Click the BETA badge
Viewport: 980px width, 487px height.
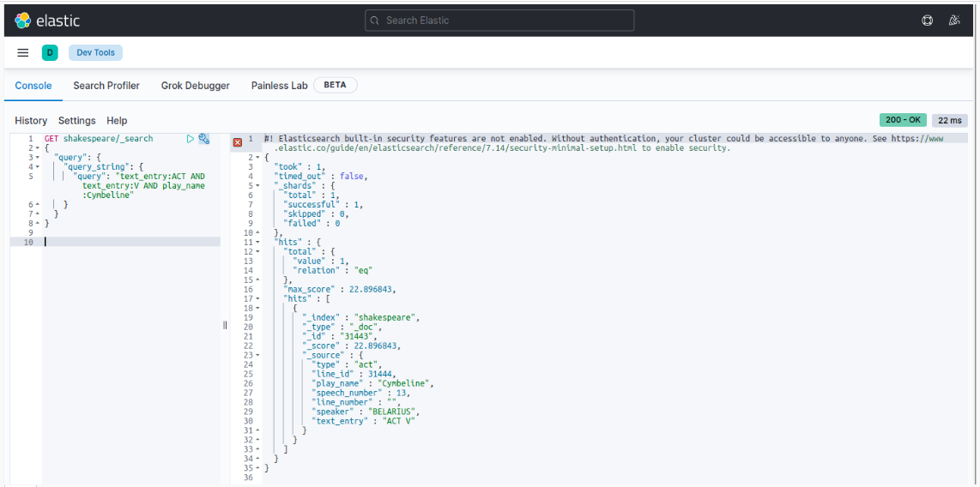(335, 86)
